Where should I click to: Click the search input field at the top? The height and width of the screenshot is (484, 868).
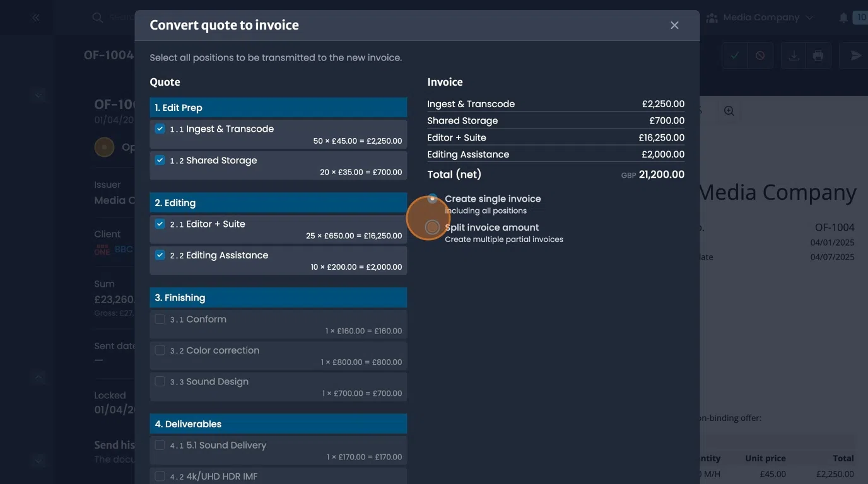(x=126, y=17)
